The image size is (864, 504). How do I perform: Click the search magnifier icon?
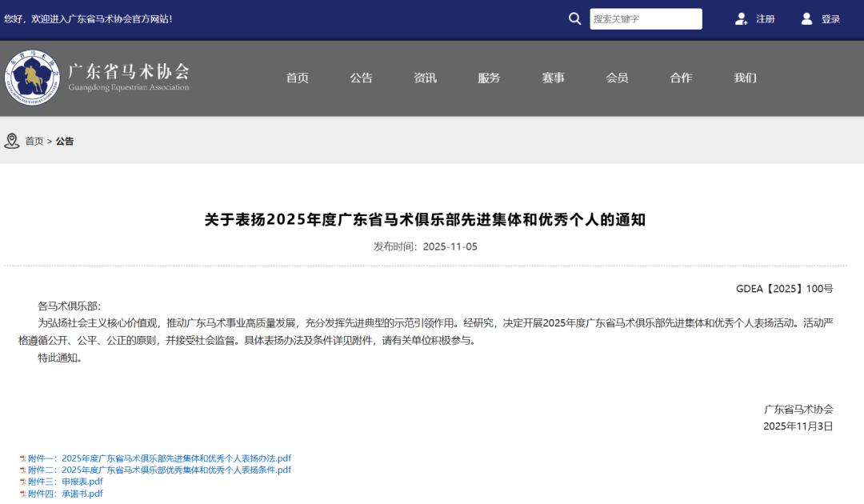click(x=574, y=18)
